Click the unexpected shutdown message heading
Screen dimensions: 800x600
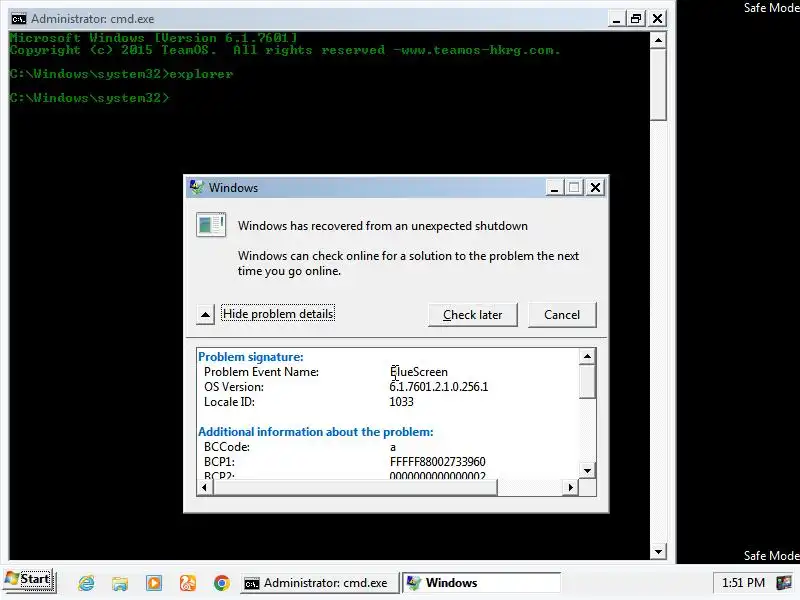[383, 226]
